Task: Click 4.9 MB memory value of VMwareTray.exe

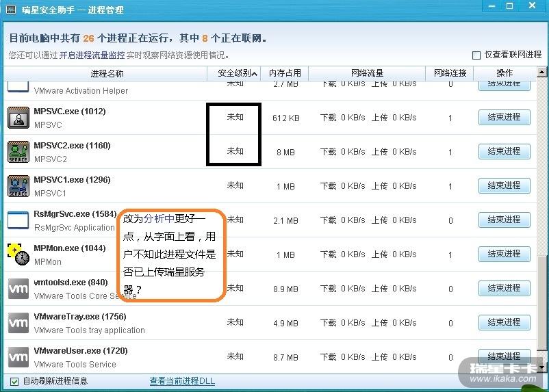Action: tap(285, 323)
